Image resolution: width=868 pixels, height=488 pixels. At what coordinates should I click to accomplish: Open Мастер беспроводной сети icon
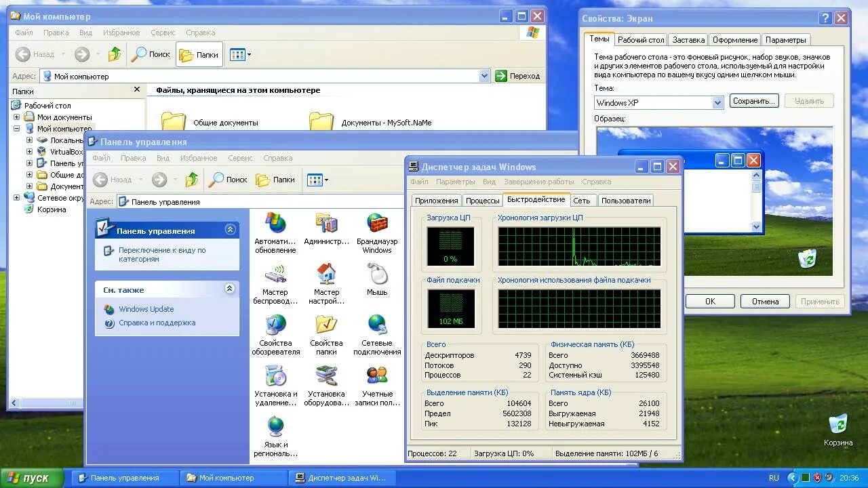(275, 283)
